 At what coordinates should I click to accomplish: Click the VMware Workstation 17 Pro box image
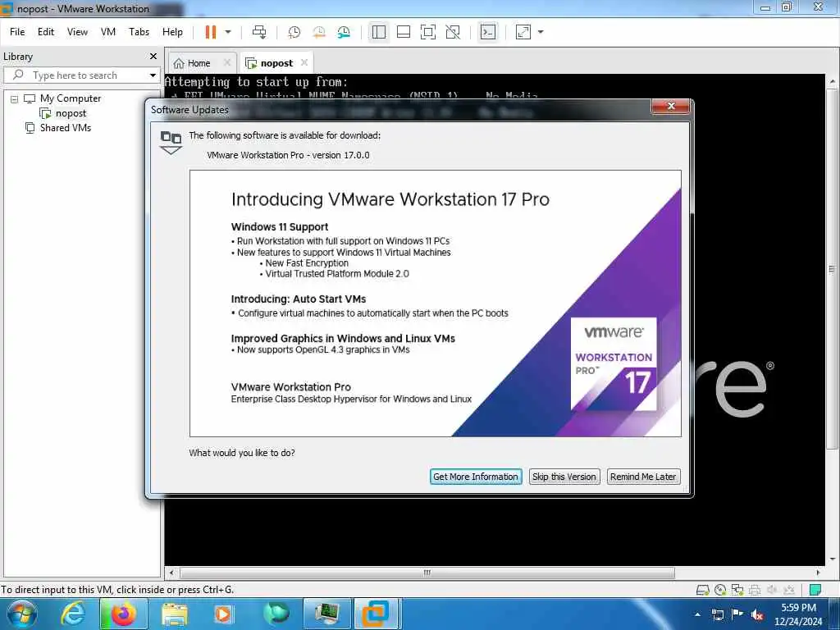point(614,364)
